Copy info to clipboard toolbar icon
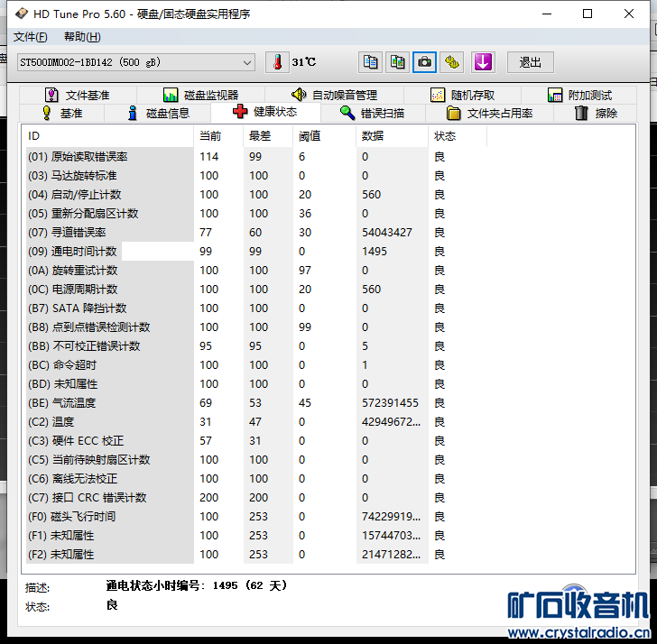Image resolution: width=657 pixels, height=644 pixels. coord(370,62)
